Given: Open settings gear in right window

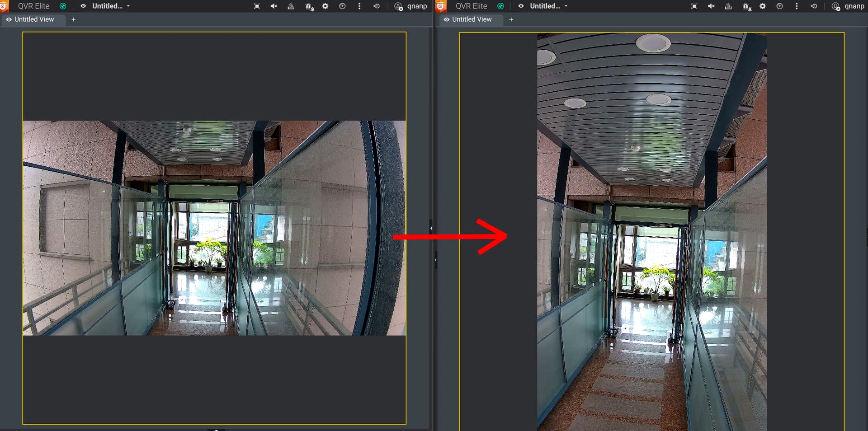Looking at the screenshot, I should [x=763, y=6].
